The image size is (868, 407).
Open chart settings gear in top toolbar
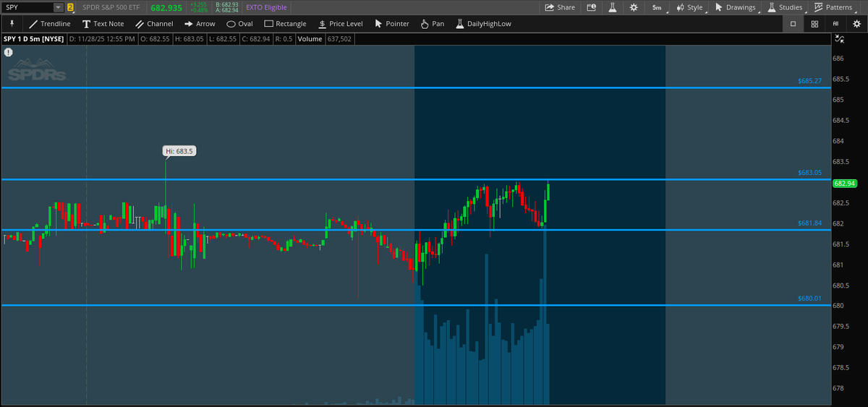point(634,7)
